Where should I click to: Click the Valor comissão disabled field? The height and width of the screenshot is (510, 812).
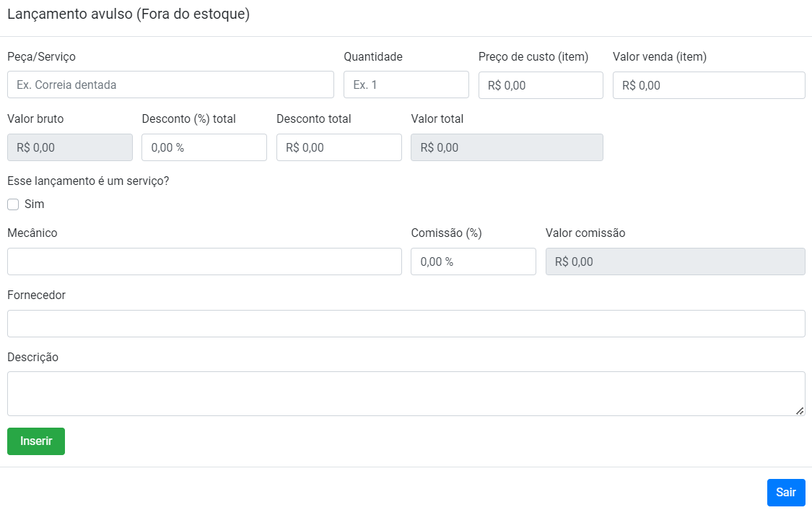point(675,262)
